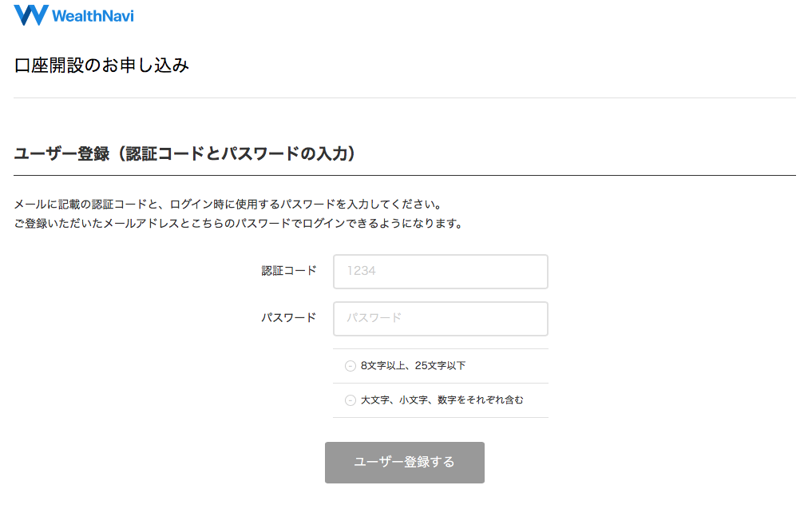Image resolution: width=812 pixels, height=521 pixels.
Task: Click the 1234 placeholder in the code field
Action: pyautogui.click(x=362, y=271)
